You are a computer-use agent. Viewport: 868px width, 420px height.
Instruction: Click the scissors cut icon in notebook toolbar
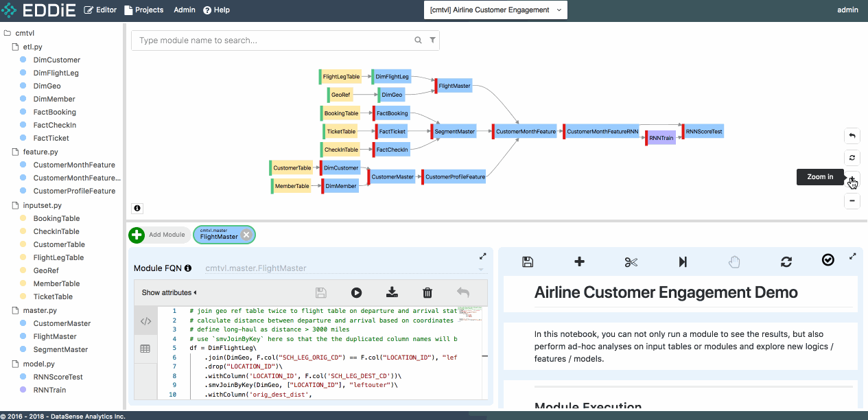pos(631,261)
